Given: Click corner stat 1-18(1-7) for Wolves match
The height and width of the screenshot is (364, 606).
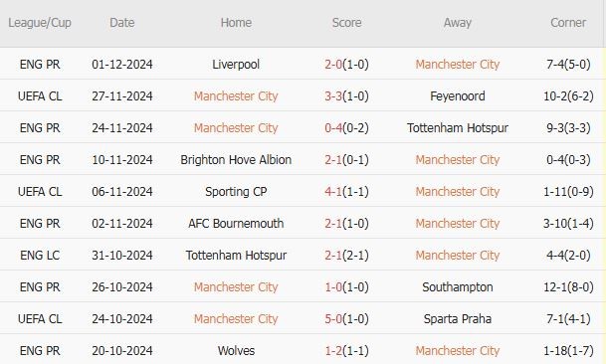Looking at the screenshot, I should coord(568,350).
